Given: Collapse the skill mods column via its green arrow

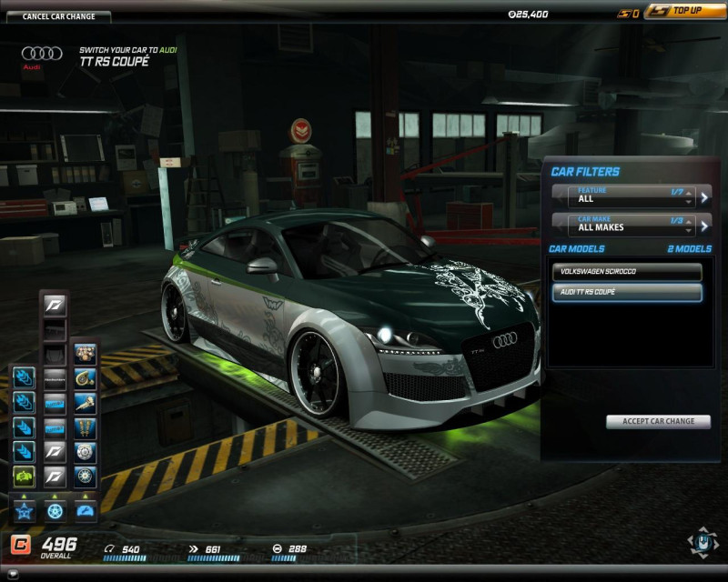Looking at the screenshot, I should tap(25, 497).
